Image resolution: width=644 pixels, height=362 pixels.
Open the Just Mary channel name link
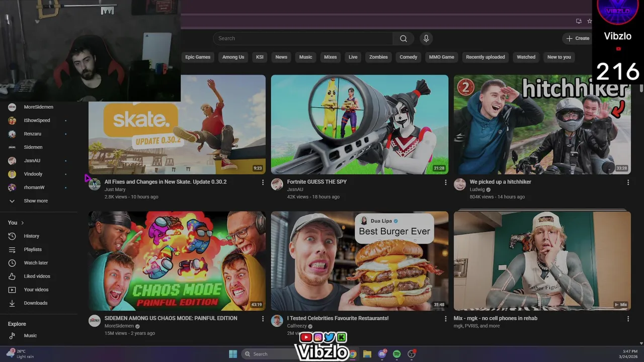115,190
